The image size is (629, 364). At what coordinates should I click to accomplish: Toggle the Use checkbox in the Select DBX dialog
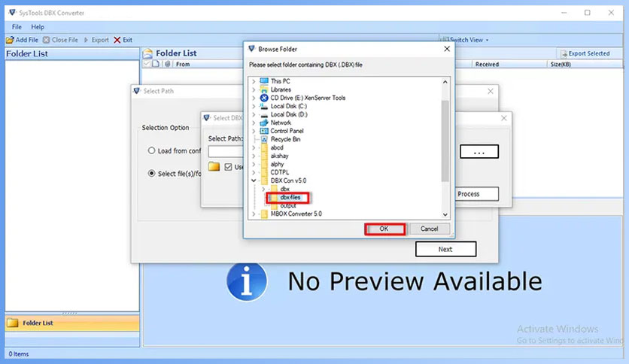(228, 167)
